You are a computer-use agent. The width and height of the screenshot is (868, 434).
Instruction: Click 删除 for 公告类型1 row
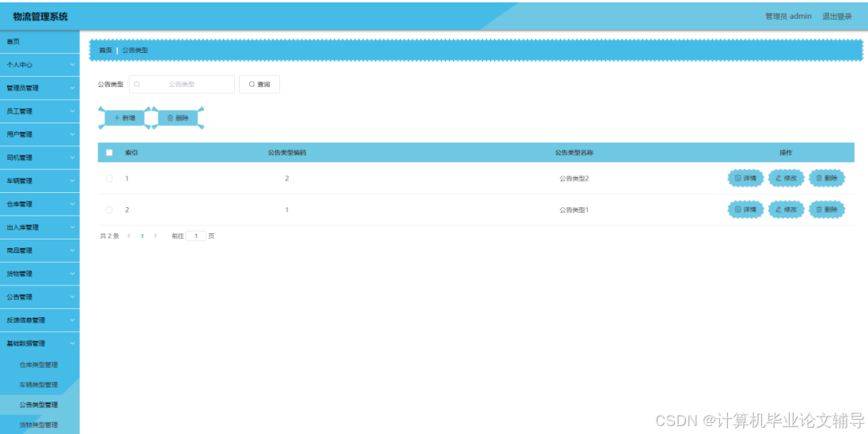[827, 209]
